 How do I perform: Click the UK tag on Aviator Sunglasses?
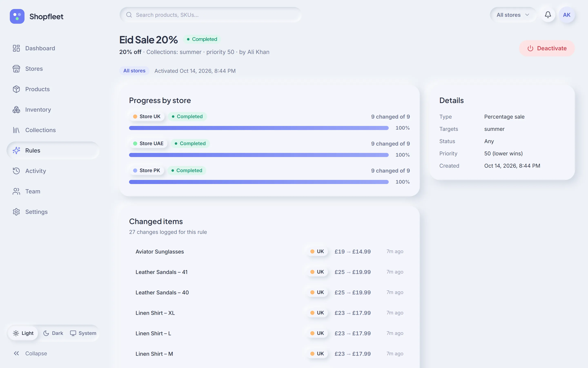[317, 252]
